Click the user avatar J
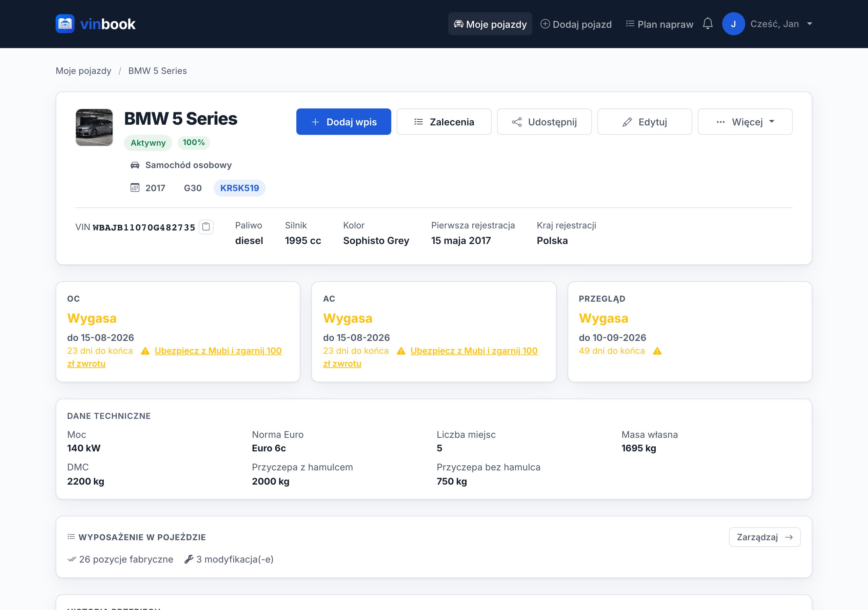The image size is (868, 610). point(733,24)
